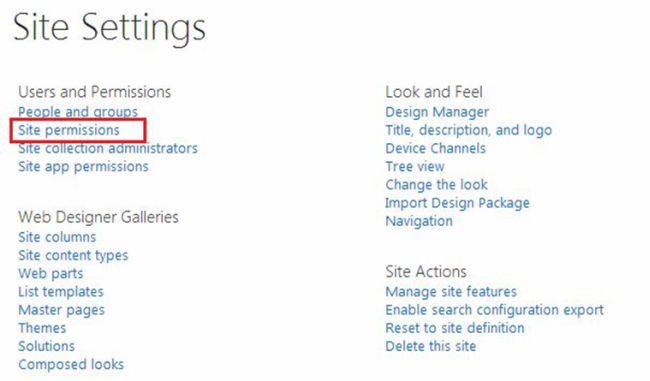Open Device Channels settings
Image resolution: width=650 pixels, height=381 pixels.
436,148
